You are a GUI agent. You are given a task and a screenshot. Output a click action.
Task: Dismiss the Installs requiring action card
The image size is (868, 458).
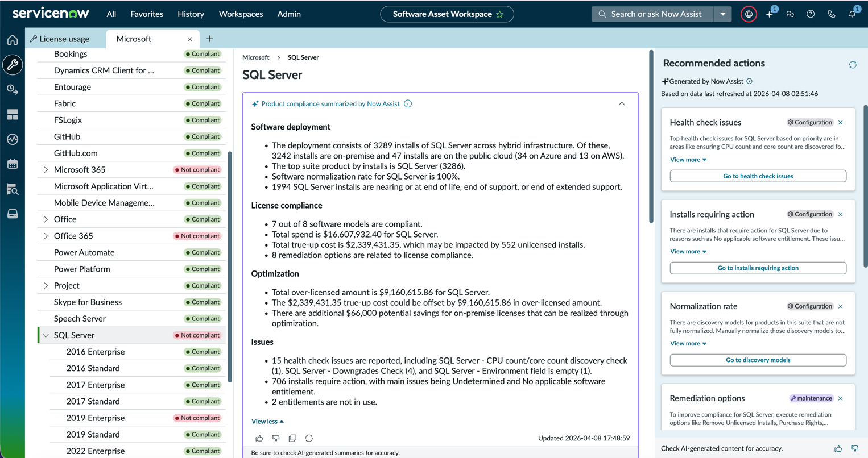(x=841, y=214)
